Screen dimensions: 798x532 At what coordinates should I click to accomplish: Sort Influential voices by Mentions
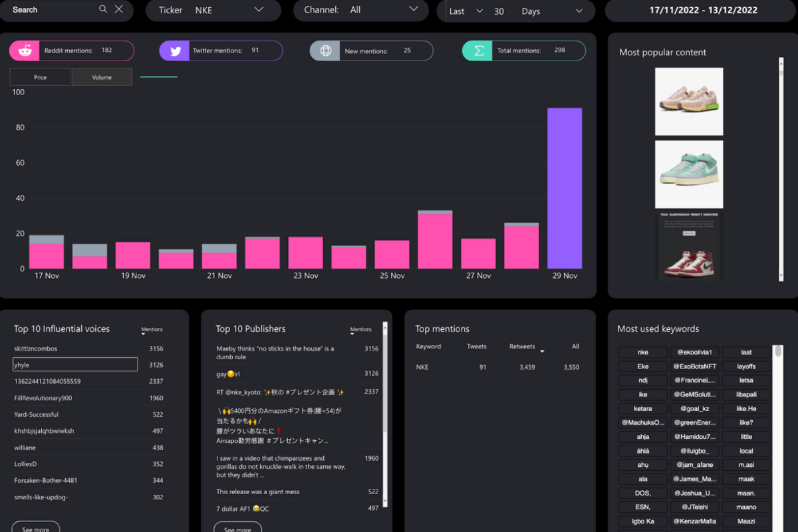click(152, 330)
